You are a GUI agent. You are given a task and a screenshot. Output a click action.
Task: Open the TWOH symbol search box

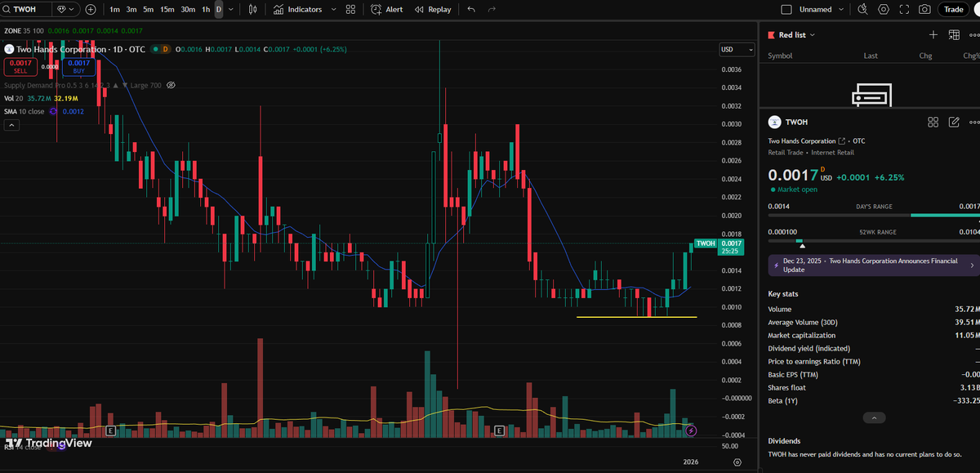point(26,10)
